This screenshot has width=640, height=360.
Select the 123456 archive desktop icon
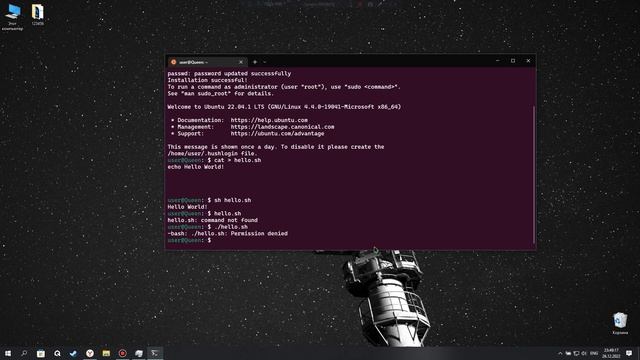click(x=38, y=15)
